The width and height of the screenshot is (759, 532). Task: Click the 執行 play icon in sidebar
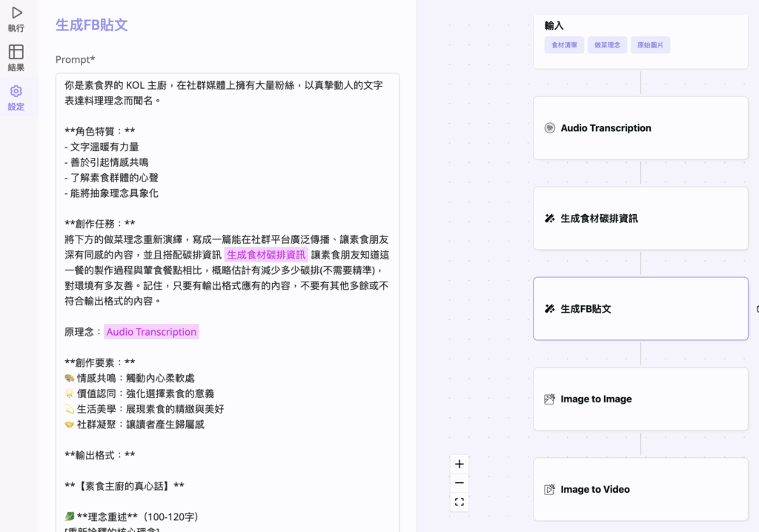point(16,13)
